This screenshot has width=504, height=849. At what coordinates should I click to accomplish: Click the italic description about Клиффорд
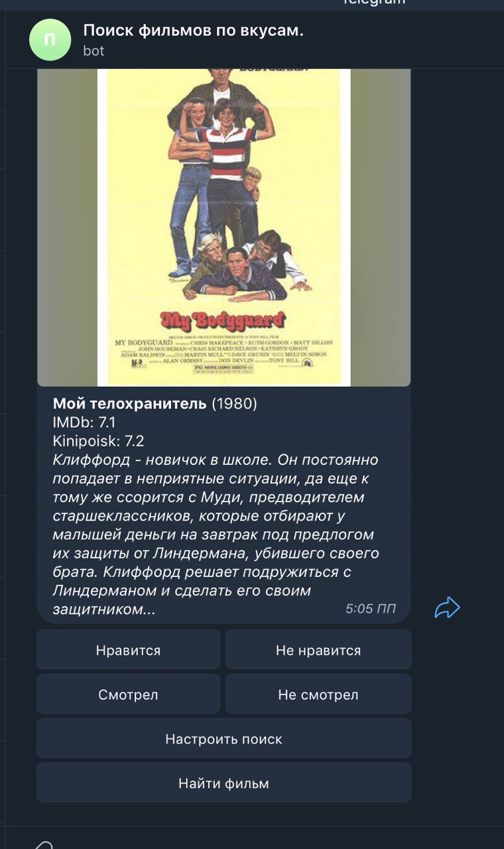tap(216, 535)
